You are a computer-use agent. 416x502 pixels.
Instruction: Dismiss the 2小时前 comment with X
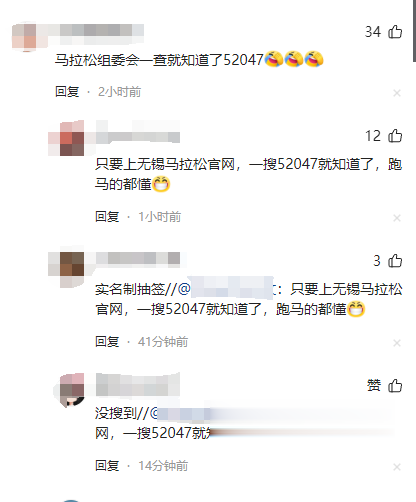click(397, 93)
